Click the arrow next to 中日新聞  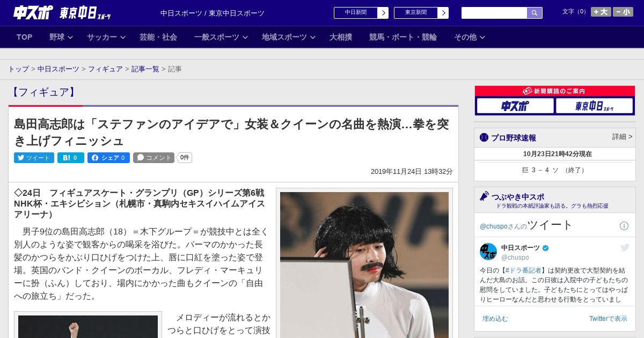click(x=383, y=13)
